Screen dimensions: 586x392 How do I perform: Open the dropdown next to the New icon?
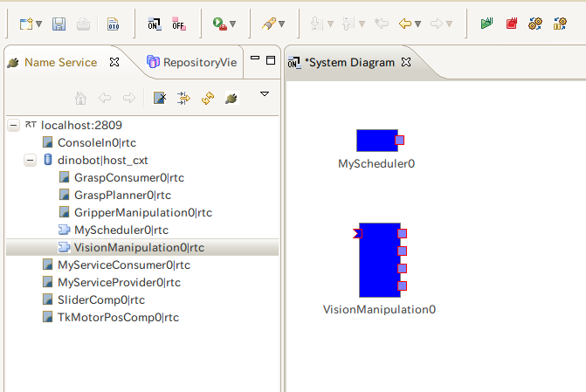click(x=39, y=24)
